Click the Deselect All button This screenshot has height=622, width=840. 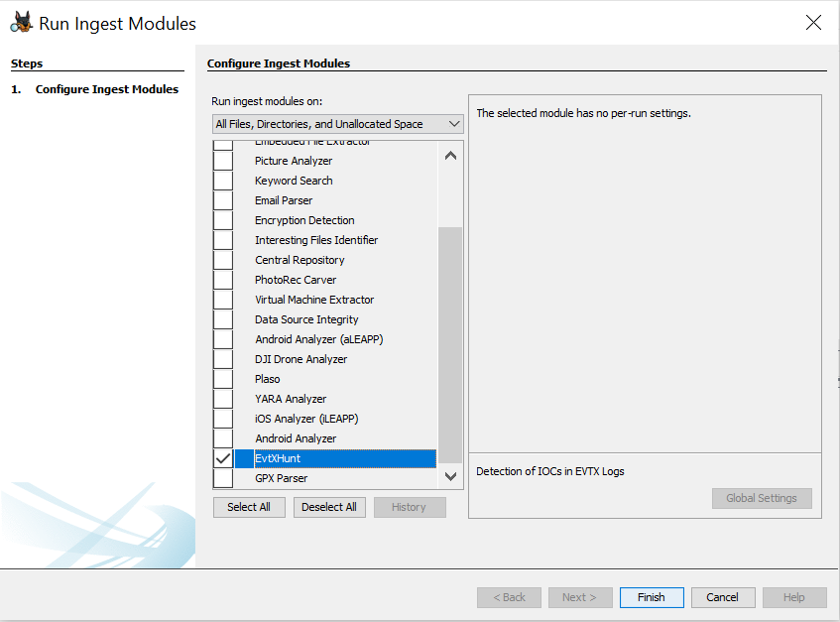(x=329, y=507)
